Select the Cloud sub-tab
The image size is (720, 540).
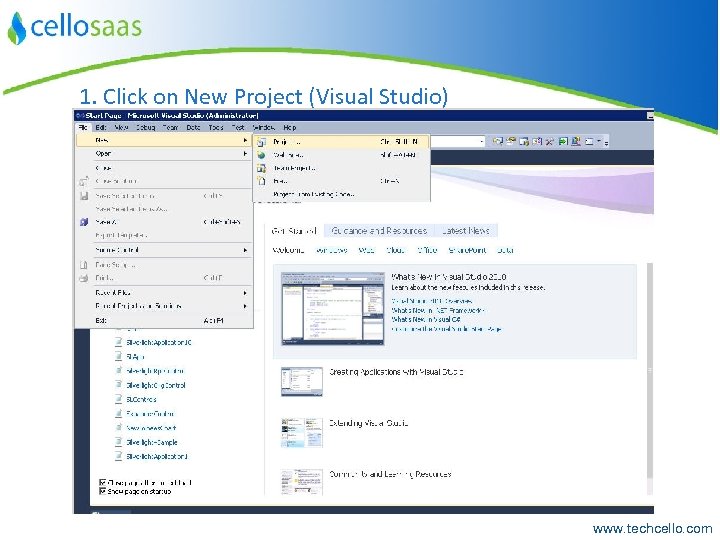tap(395, 250)
